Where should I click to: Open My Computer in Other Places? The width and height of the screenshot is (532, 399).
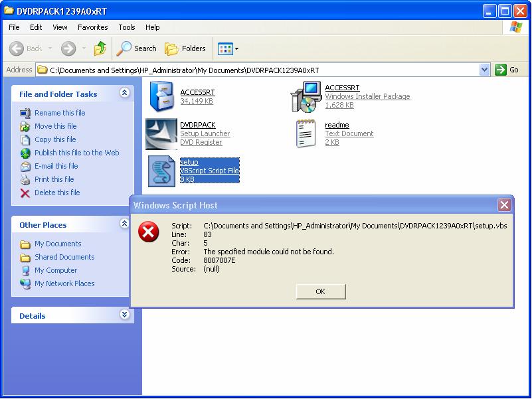56,270
